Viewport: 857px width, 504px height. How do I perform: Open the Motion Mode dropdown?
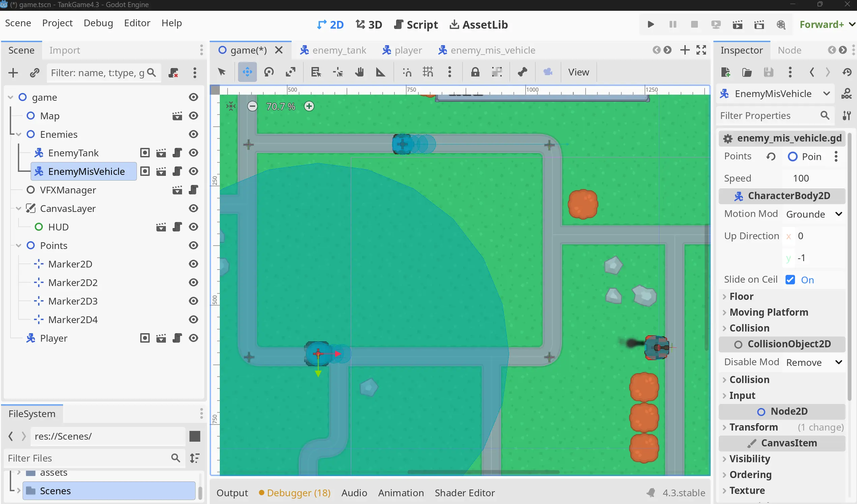tap(814, 214)
